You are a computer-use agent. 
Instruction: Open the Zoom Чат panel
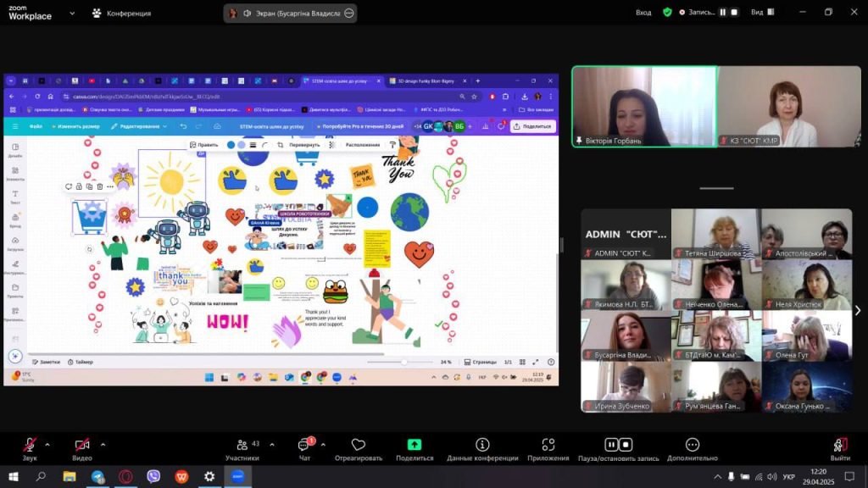pos(305,449)
